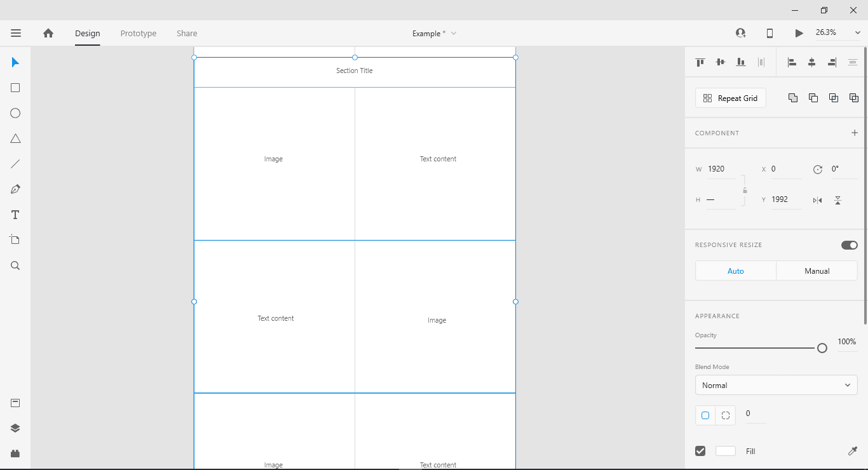Screen dimensions: 868x470
Task: Choose Manual responsive resize
Action: [x=817, y=271]
